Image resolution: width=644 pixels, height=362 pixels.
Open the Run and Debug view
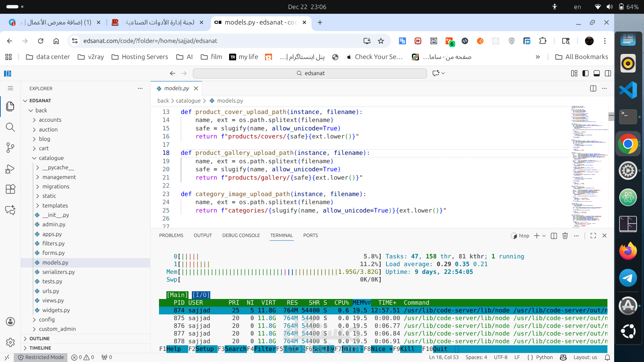[10, 169]
